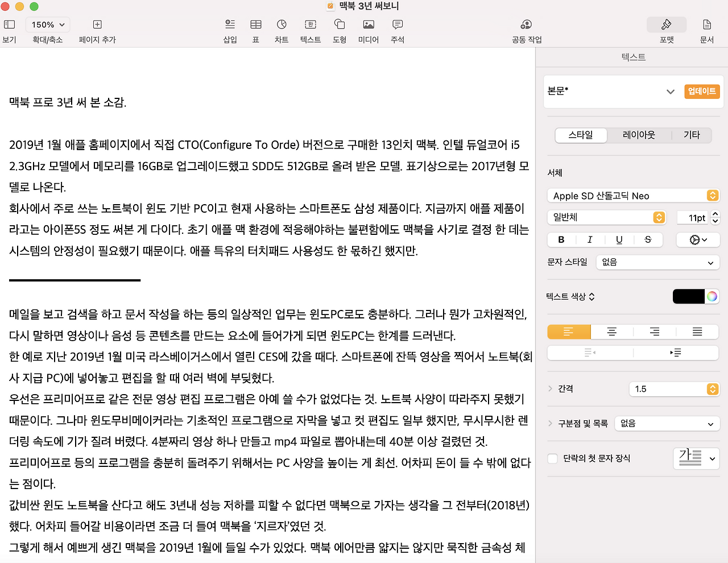Open the 텍스트 색상 popup selector
This screenshot has height=563, width=728.
[570, 296]
